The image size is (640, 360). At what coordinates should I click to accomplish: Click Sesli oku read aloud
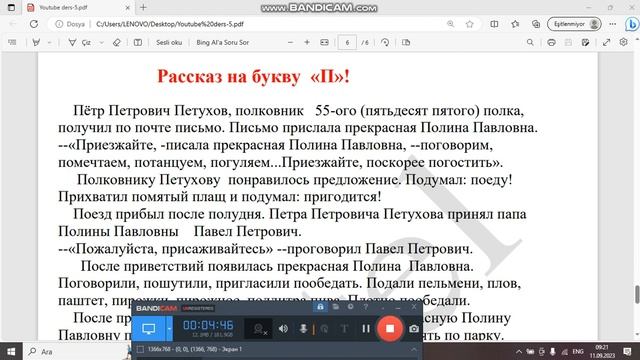click(169, 42)
